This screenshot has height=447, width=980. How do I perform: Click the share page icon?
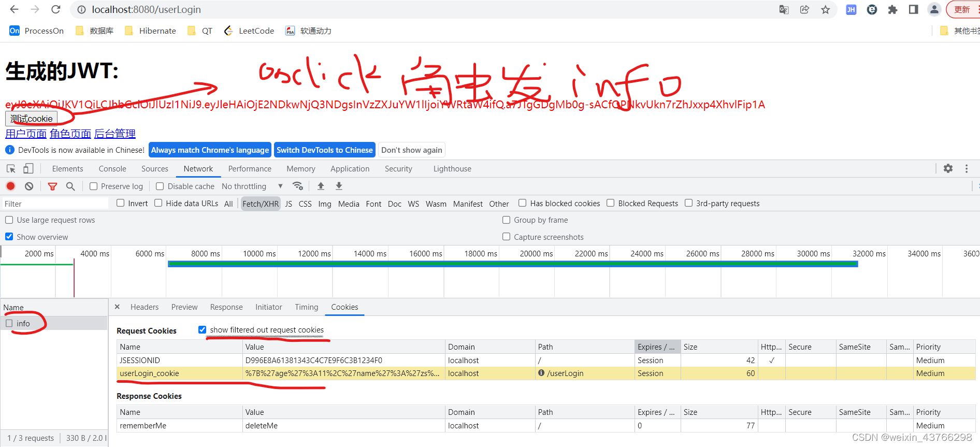[x=804, y=9]
